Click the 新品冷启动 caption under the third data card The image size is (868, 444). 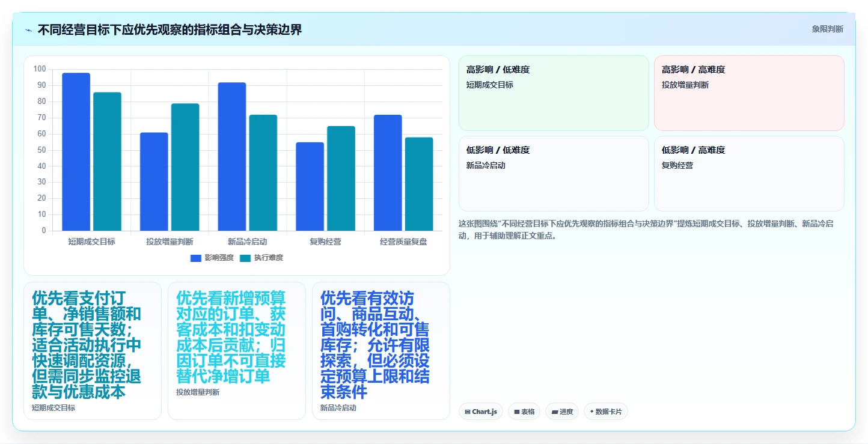point(338,408)
